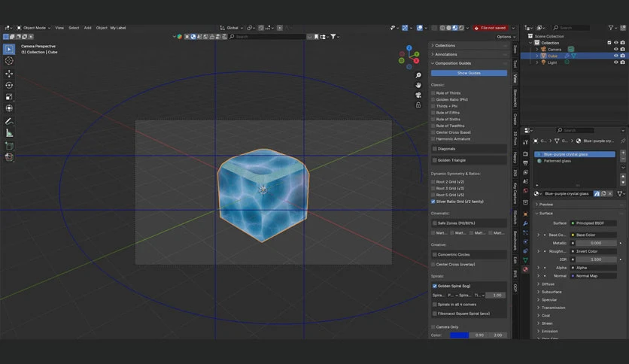Select the Add Cube tool
This screenshot has height=364, width=629.
tap(9, 145)
